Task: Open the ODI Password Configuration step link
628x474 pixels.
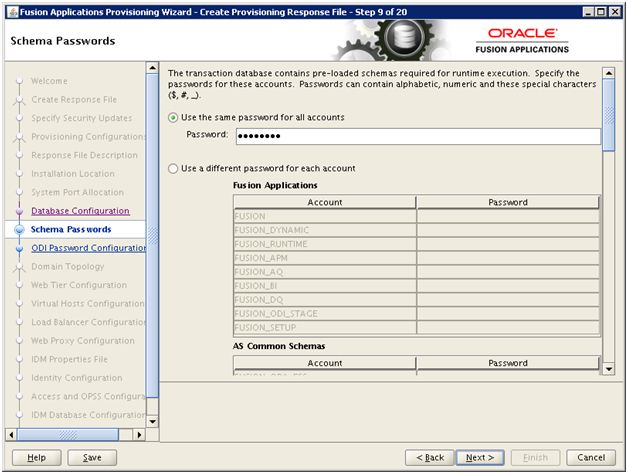Action: (89, 248)
